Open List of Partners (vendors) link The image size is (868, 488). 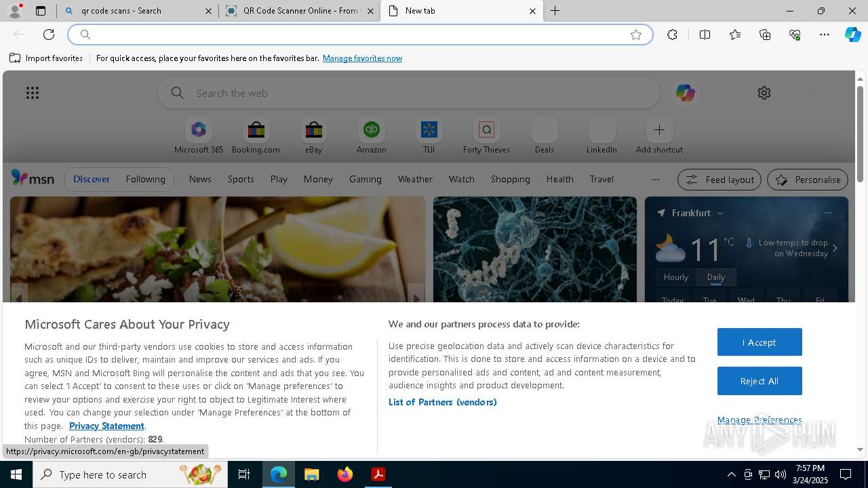pyautogui.click(x=442, y=402)
